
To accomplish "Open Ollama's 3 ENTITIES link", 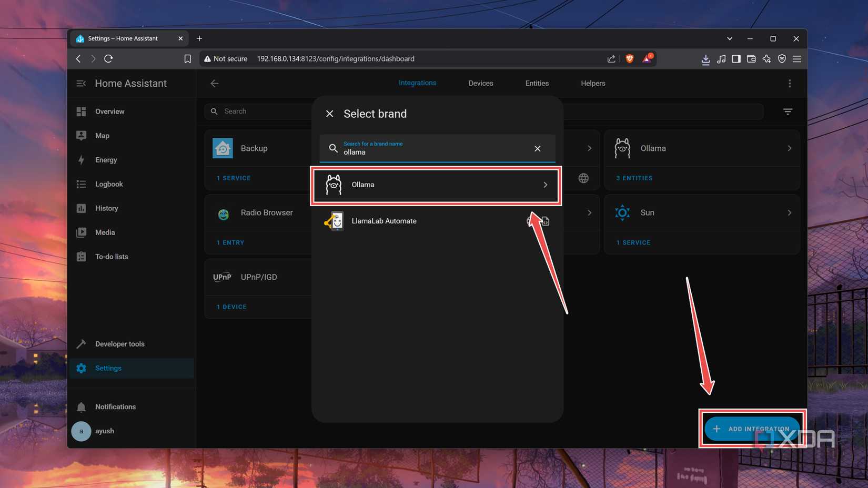I will point(634,178).
